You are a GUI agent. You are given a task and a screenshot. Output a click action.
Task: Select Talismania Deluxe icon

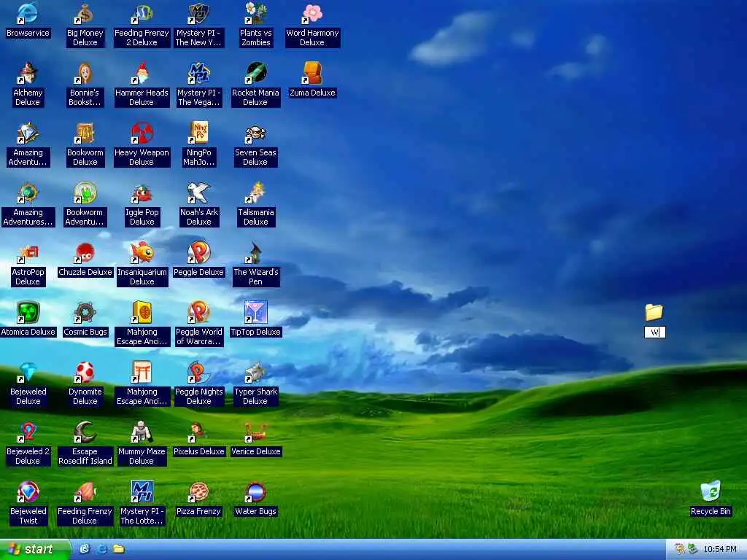256,192
